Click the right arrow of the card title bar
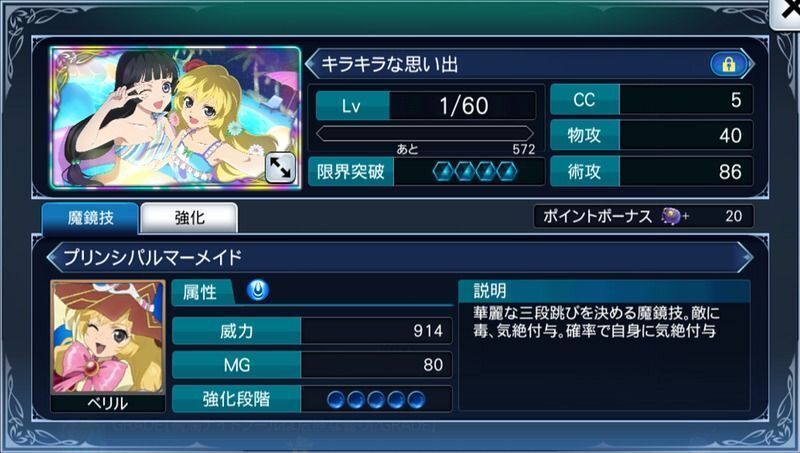The width and height of the screenshot is (800, 453). pyautogui.click(x=749, y=65)
